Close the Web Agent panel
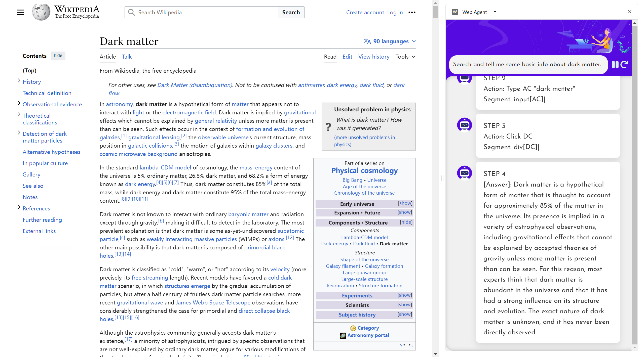 pyautogui.click(x=629, y=12)
